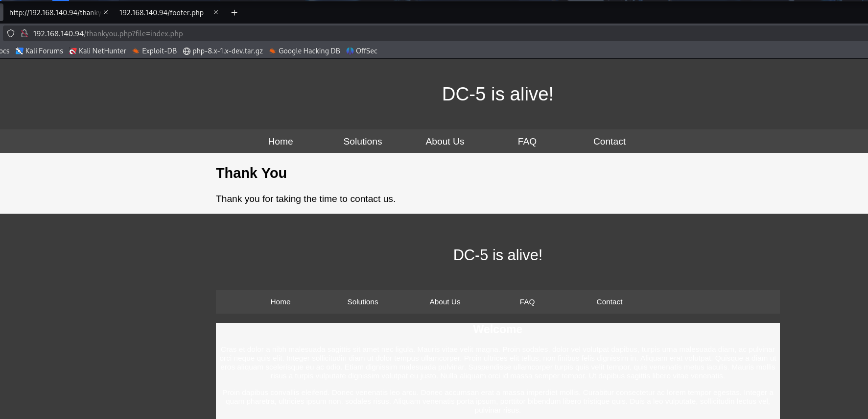Select the thankyou.php browser tab
This screenshot has height=419, width=868.
pyautogui.click(x=54, y=13)
